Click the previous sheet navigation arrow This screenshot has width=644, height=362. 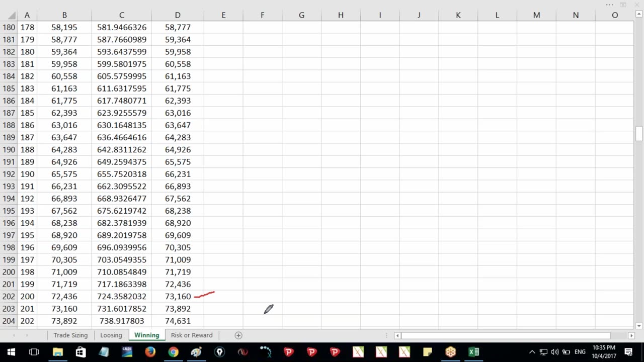[14, 335]
